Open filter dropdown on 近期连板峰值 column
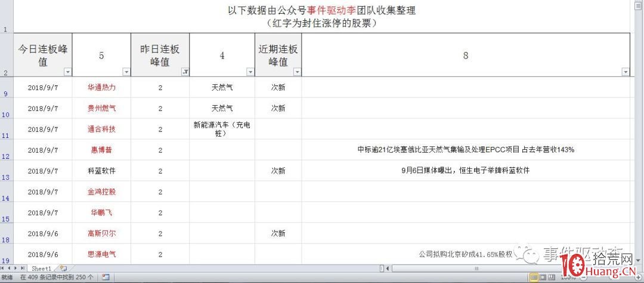This screenshot has width=644, height=283. tap(297, 72)
